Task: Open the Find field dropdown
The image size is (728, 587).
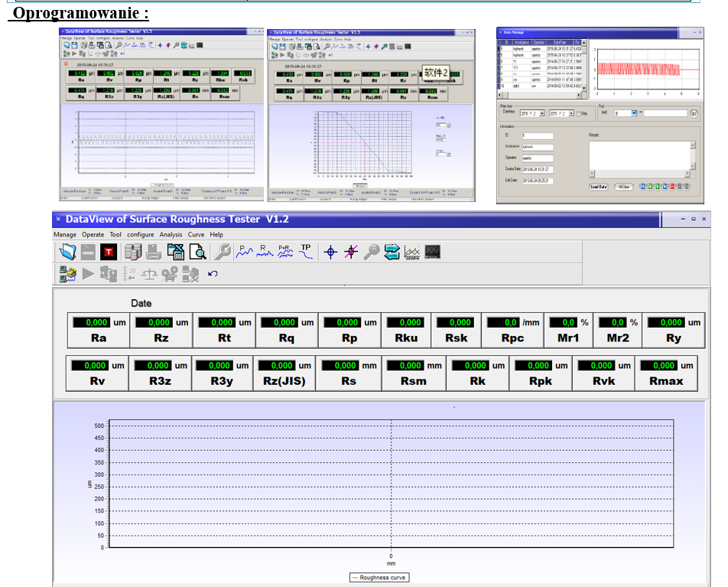Action: (x=634, y=113)
